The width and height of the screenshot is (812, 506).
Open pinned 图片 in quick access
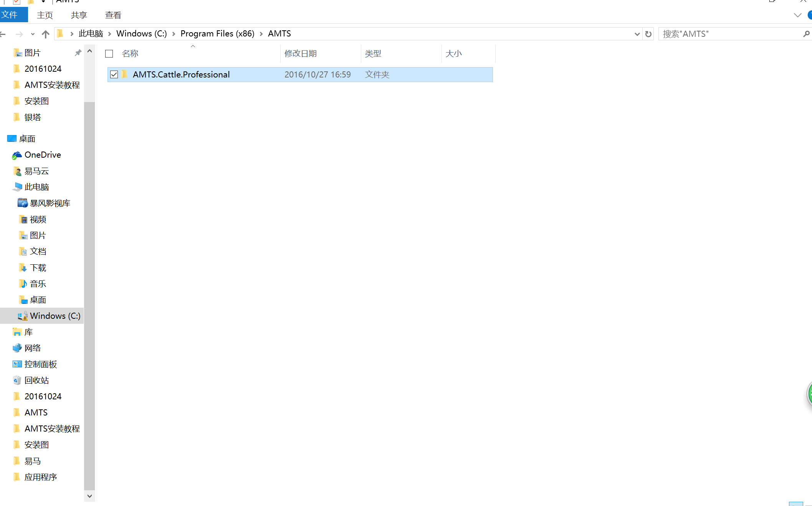point(32,53)
